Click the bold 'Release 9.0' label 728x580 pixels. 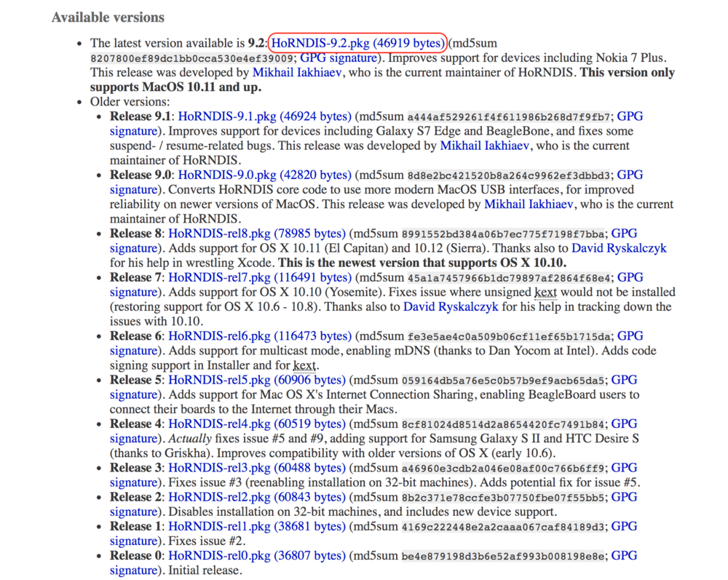(x=141, y=175)
